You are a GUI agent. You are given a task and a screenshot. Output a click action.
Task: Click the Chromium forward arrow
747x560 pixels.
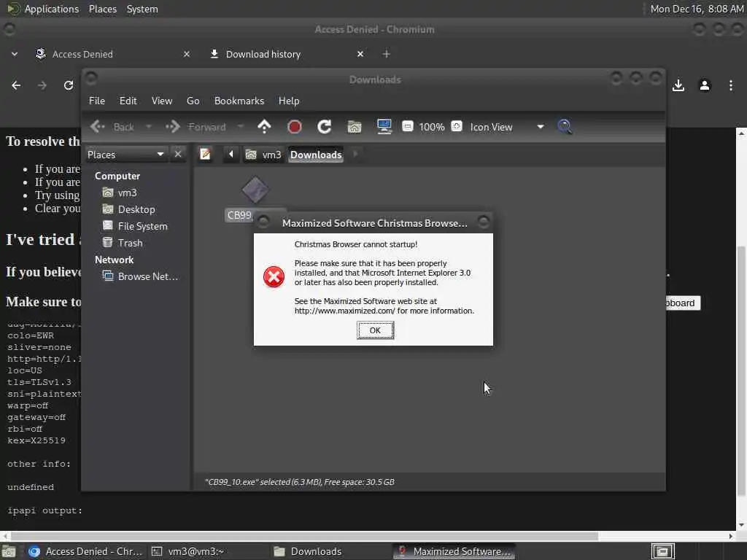tap(42, 85)
